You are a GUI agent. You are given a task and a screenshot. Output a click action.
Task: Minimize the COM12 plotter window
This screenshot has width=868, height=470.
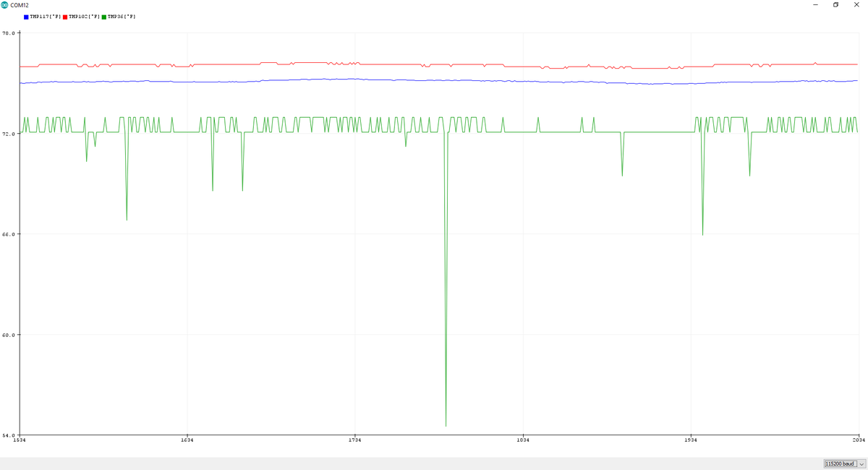click(815, 5)
